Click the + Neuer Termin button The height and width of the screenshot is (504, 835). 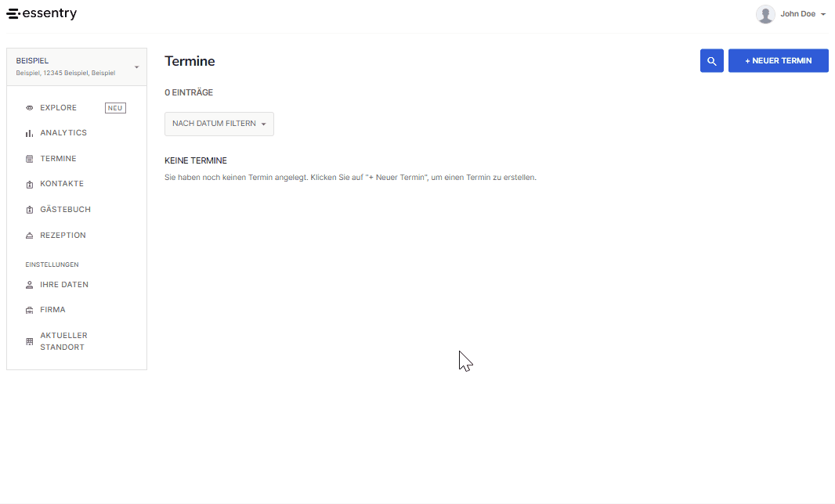click(778, 61)
